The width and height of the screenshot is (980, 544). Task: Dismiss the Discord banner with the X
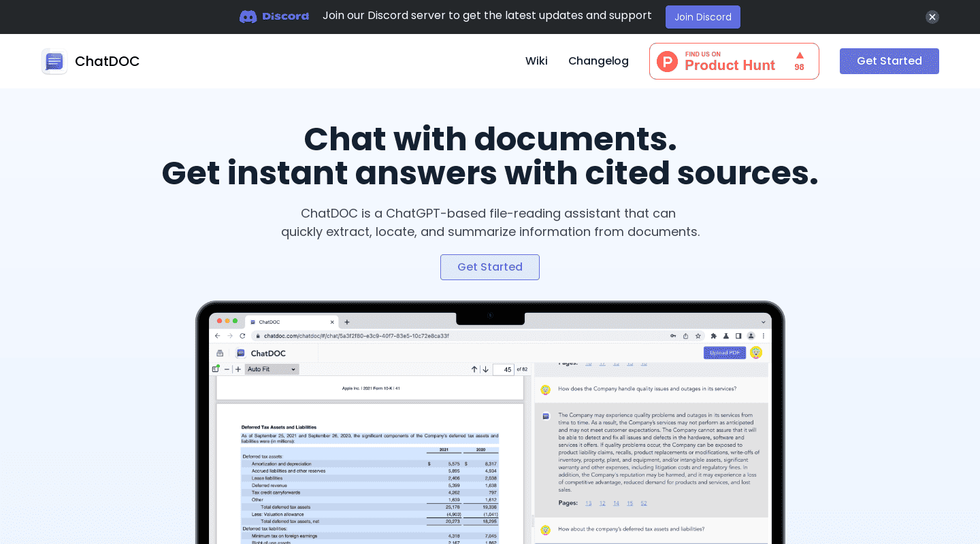coord(932,17)
